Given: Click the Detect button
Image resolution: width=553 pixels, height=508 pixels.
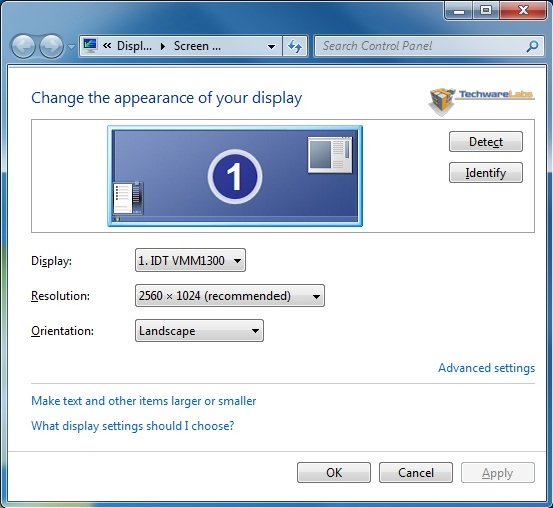Looking at the screenshot, I should coord(486,142).
